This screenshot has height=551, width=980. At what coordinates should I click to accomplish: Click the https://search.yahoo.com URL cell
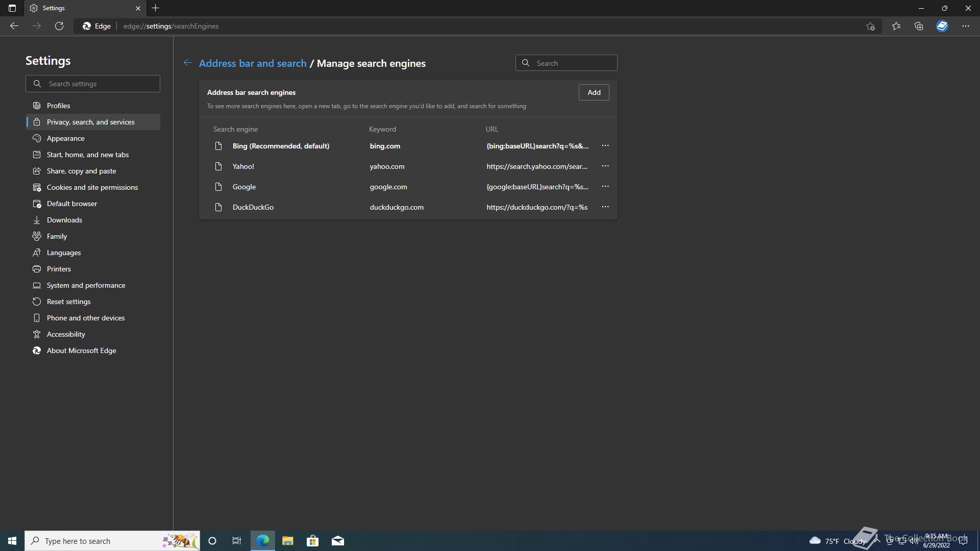537,166
